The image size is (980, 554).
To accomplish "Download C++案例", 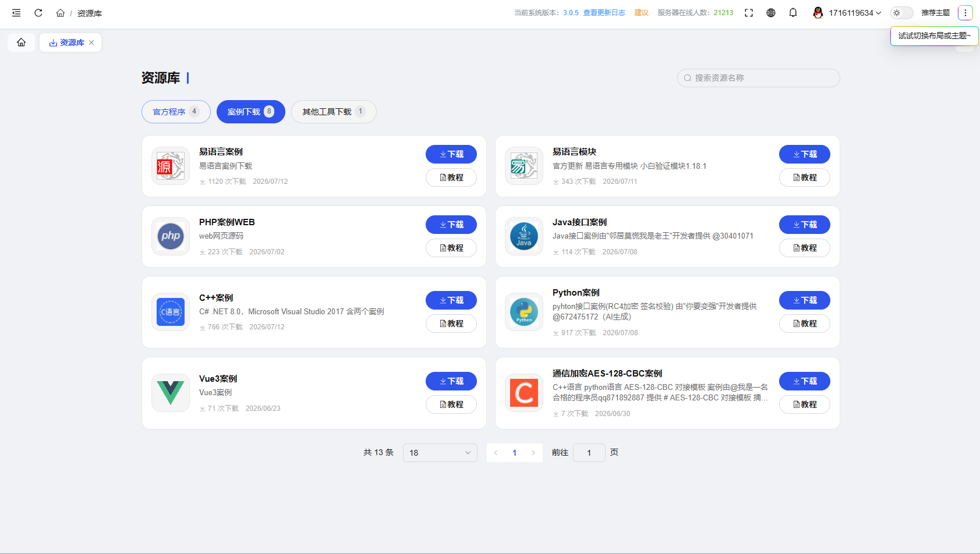I will click(x=451, y=300).
